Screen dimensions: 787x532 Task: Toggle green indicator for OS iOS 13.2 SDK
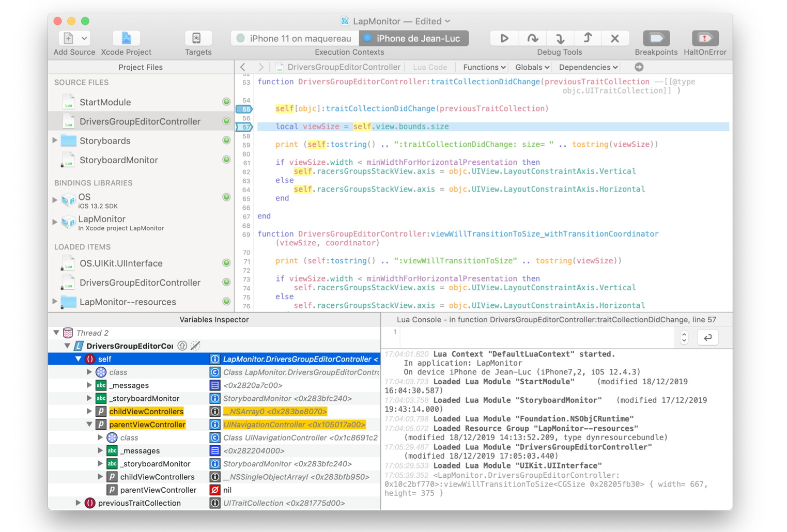[x=226, y=197]
